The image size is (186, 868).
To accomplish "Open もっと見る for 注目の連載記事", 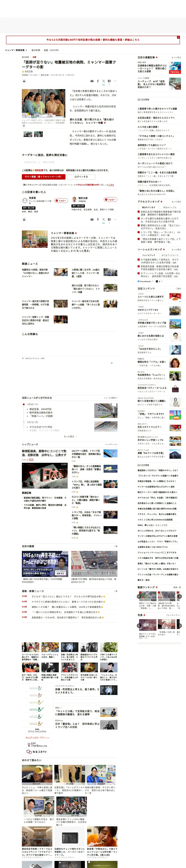I will (176, 58).
